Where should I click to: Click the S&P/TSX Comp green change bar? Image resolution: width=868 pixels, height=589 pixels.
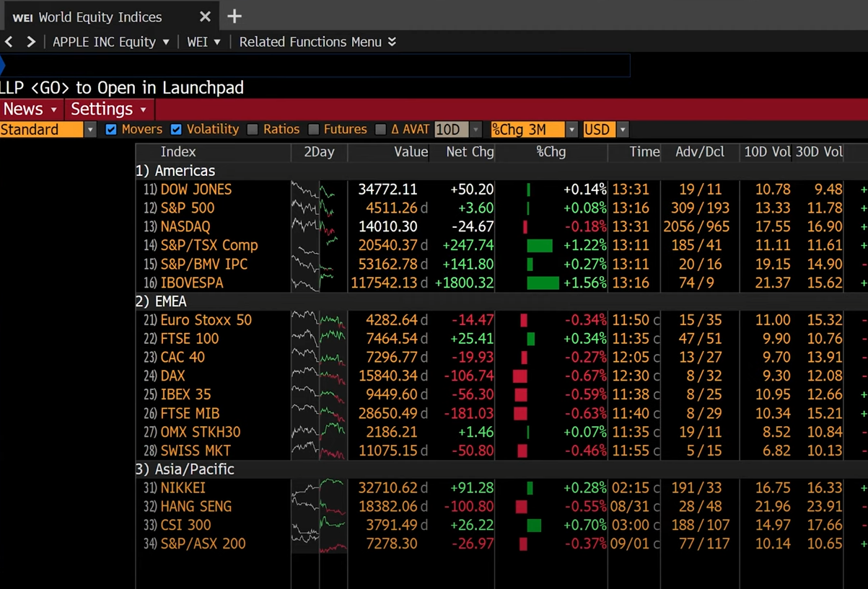click(x=540, y=246)
